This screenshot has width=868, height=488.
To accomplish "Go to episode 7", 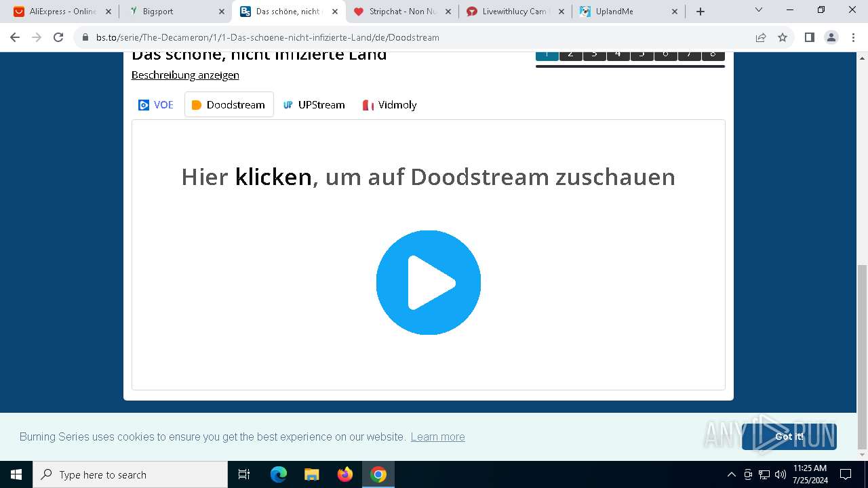I will click(690, 55).
